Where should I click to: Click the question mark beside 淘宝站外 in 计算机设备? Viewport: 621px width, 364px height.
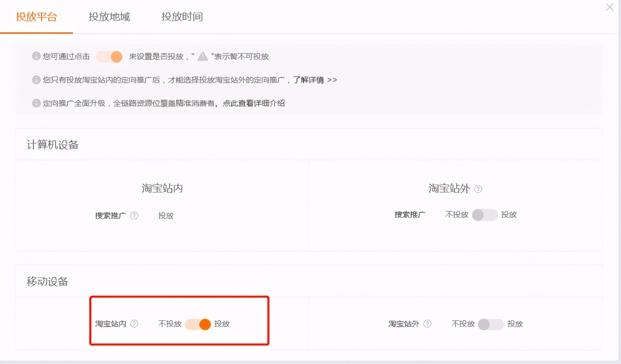pos(478,189)
